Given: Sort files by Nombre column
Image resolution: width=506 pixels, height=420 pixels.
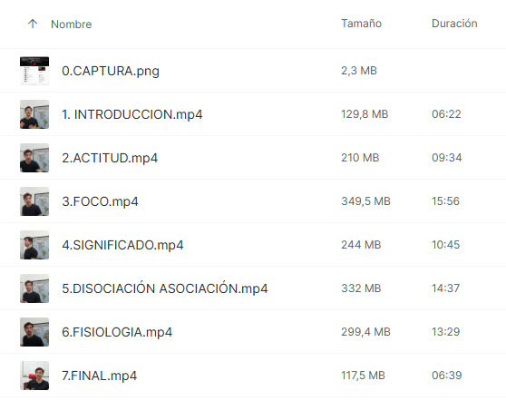Looking at the screenshot, I should pyautogui.click(x=71, y=24).
